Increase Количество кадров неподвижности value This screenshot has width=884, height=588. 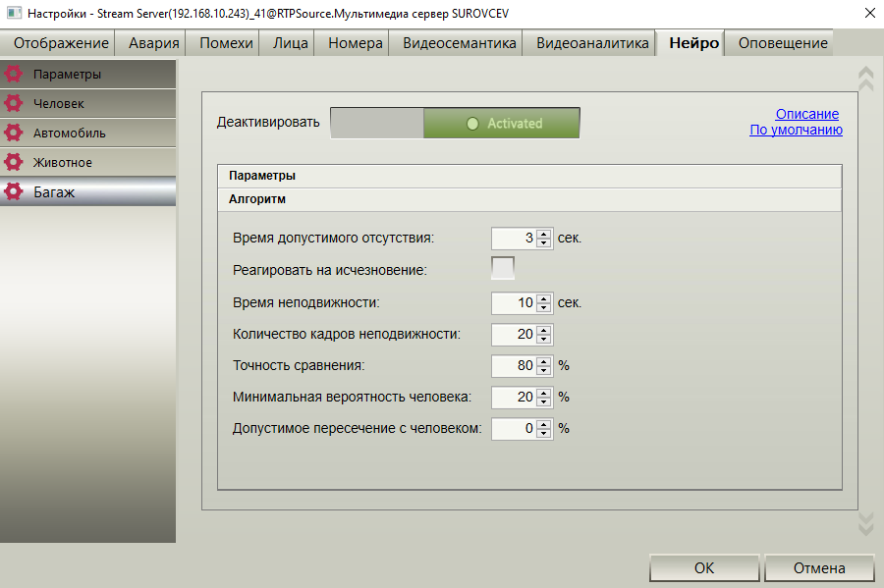[x=543, y=331]
